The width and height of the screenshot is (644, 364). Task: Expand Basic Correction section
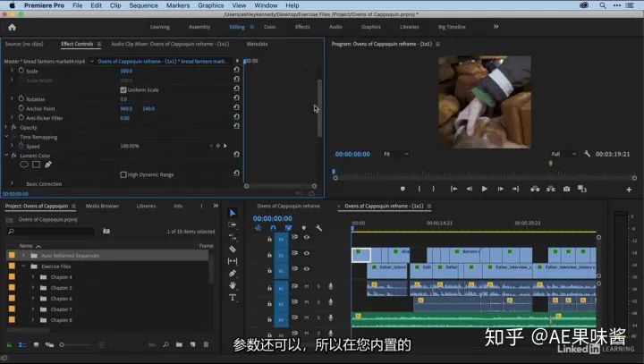12,183
